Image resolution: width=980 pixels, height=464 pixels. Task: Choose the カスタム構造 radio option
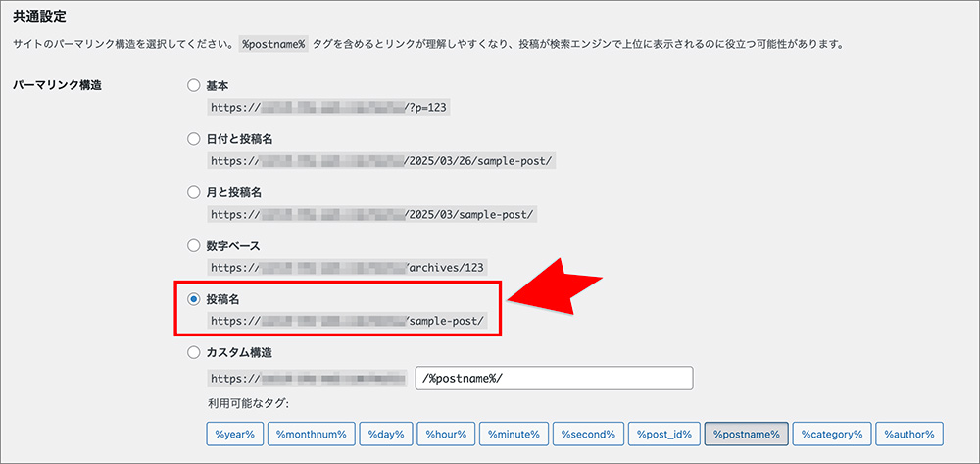pyautogui.click(x=194, y=353)
